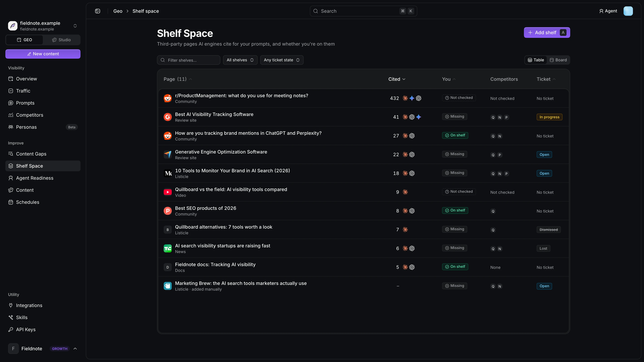Click the On shelf badge for Fieldnote docs
The width and height of the screenshot is (644, 362).
point(455,267)
